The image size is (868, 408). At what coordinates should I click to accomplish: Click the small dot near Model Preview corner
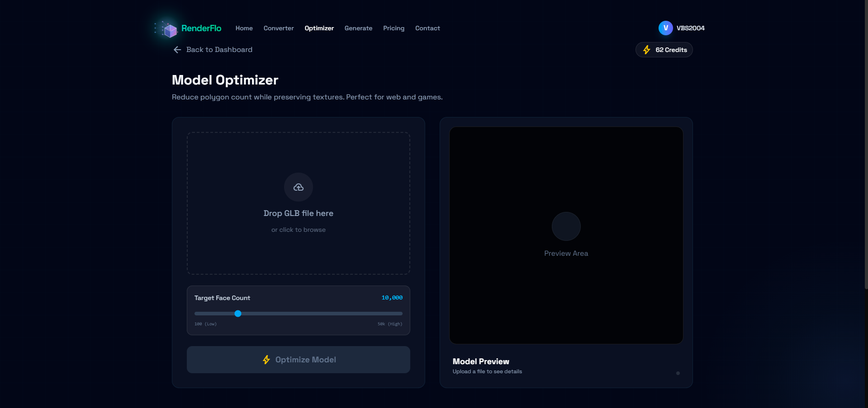coord(678,373)
